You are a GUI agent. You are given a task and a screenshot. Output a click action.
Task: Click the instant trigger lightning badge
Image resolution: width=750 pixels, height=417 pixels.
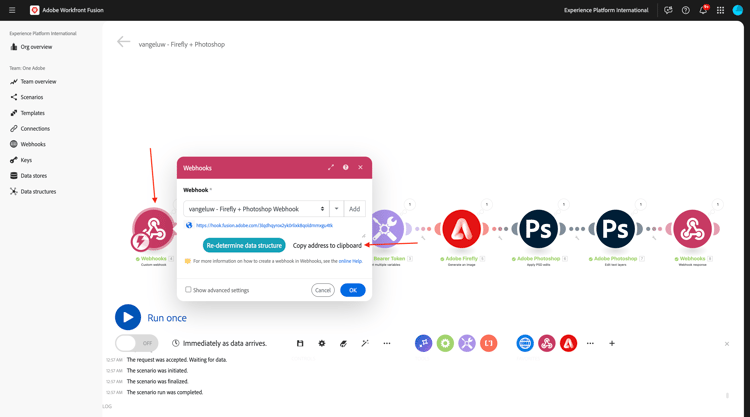point(140,241)
